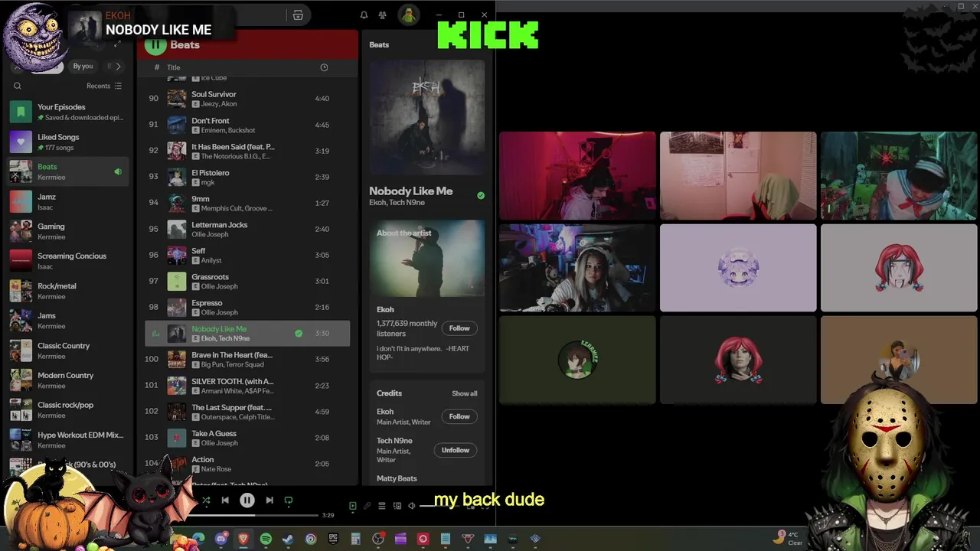Open the Classic Country playlist
980x551 pixels.
[x=69, y=350]
